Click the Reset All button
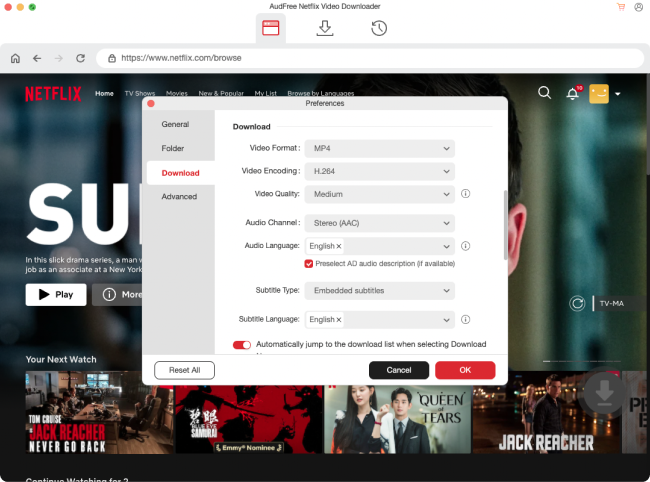The width and height of the screenshot is (650, 482). [x=184, y=370]
